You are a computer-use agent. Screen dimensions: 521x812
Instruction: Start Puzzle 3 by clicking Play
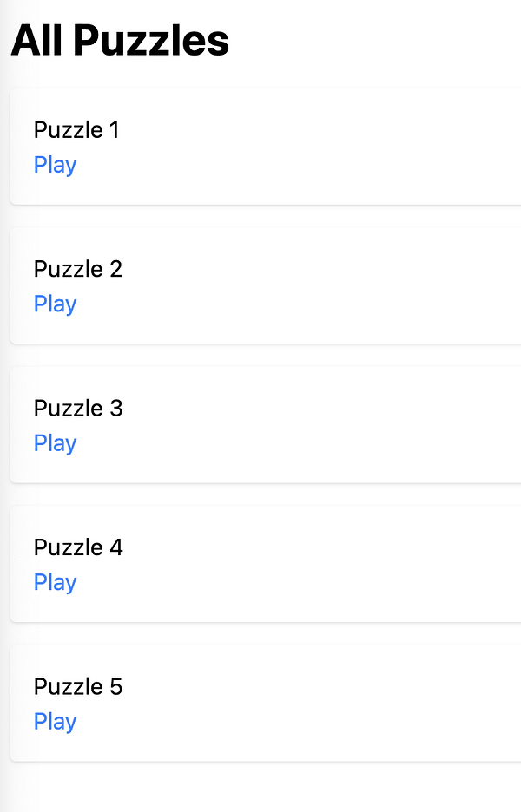coord(55,442)
